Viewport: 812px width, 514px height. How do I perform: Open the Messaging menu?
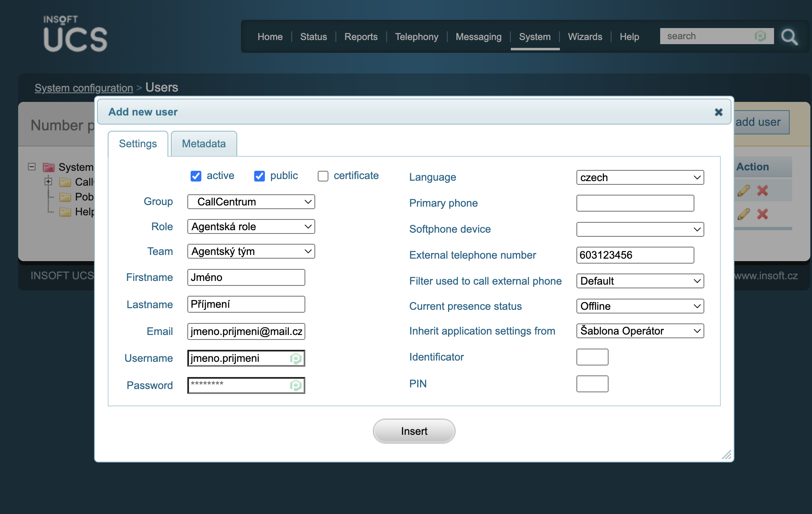coord(478,37)
